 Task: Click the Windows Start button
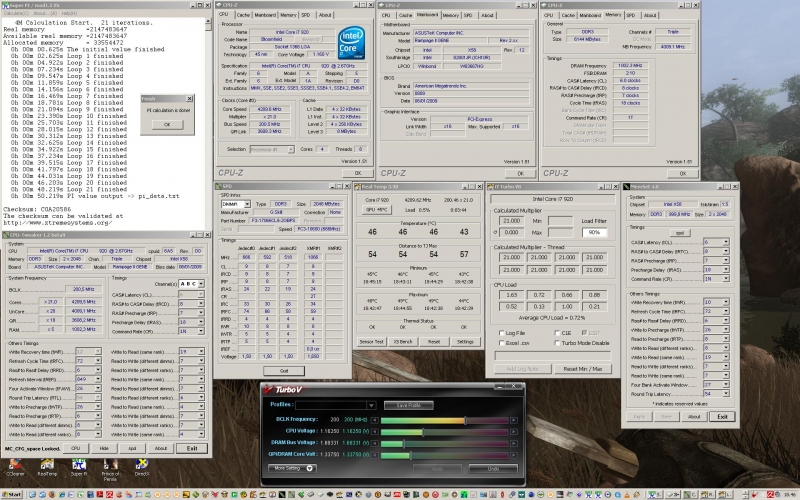click(x=13, y=494)
